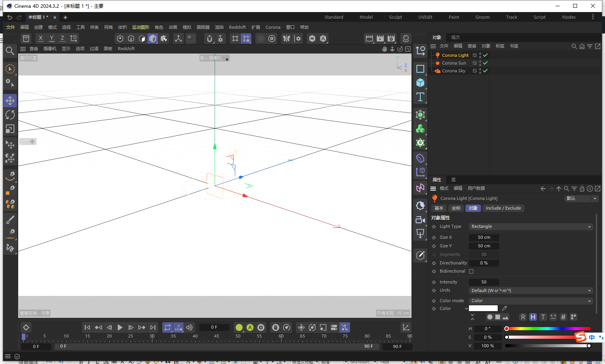This screenshot has width=605, height=364.
Task: Open the 坐标 attribute tab
Action: click(456, 208)
